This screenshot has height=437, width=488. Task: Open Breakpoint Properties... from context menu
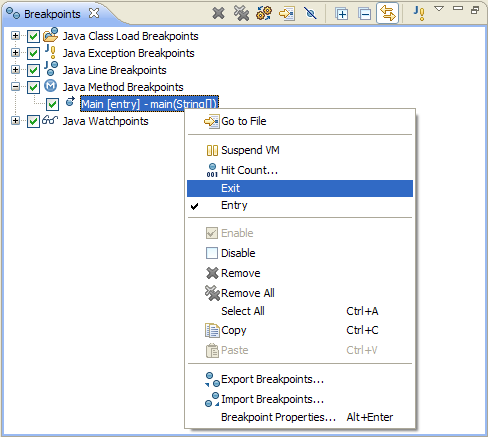[x=300, y=417]
